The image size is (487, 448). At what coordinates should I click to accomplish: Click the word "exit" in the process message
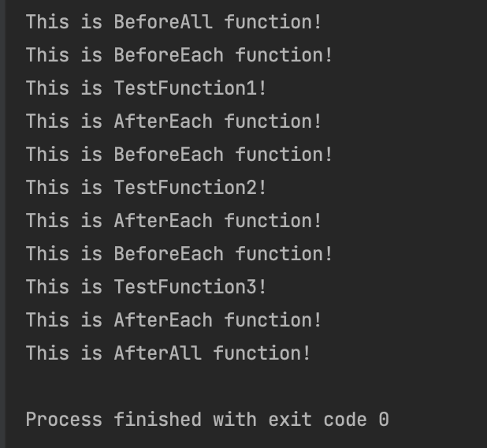click(290, 420)
